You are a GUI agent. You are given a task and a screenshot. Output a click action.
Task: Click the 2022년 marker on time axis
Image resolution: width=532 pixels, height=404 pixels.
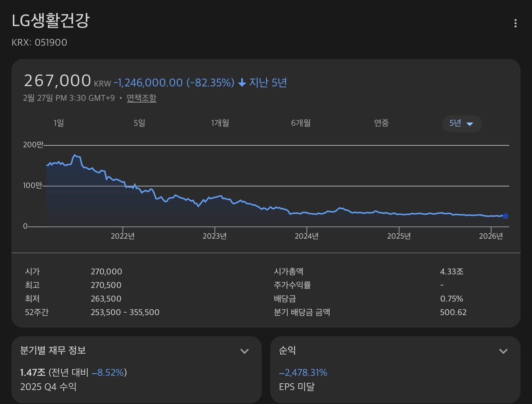pyautogui.click(x=123, y=236)
